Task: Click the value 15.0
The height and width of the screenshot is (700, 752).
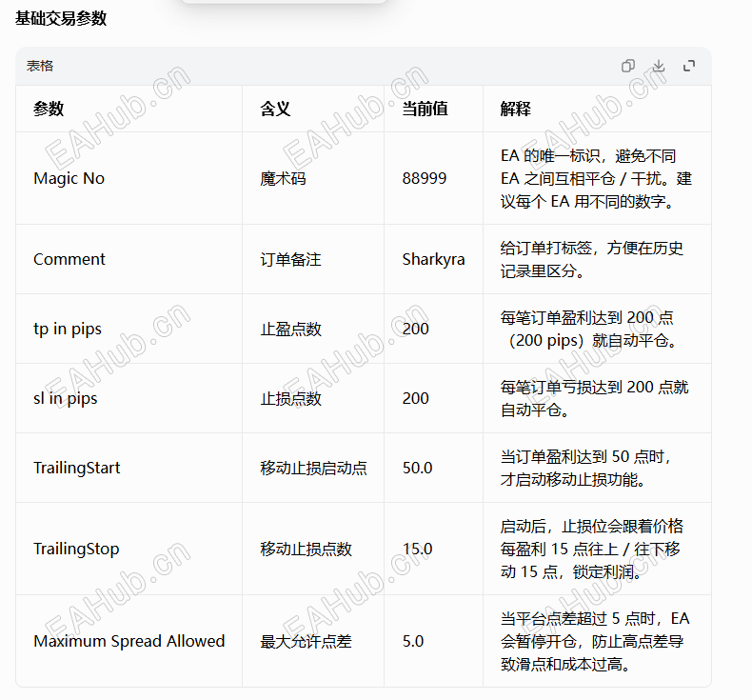Action: pyautogui.click(x=417, y=549)
